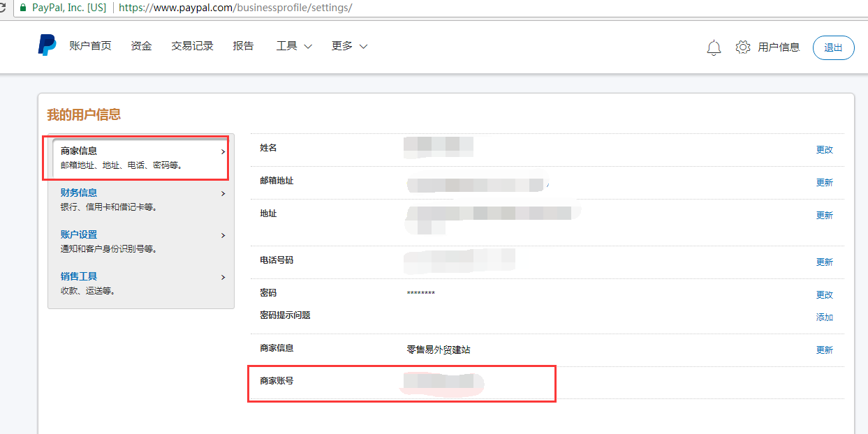Go to 账户首页 in navigation
868x434 pixels.
90,46
